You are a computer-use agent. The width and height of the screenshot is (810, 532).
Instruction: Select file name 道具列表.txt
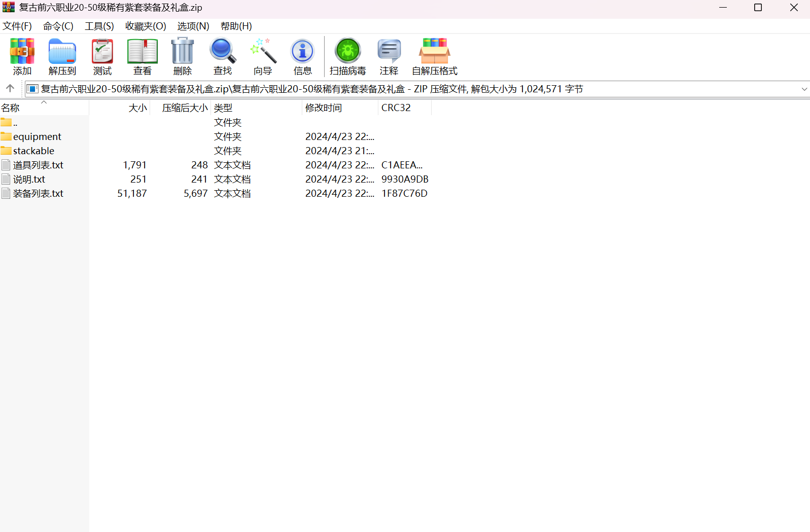point(38,165)
